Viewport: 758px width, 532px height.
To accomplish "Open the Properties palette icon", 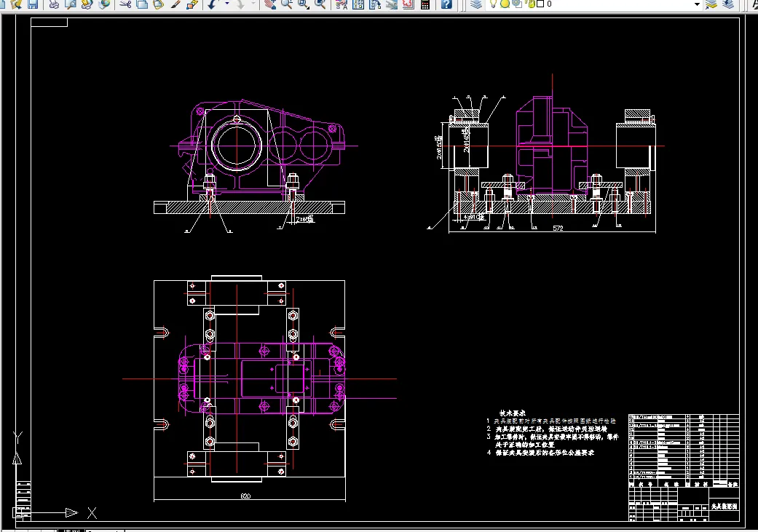I will coord(342,4).
